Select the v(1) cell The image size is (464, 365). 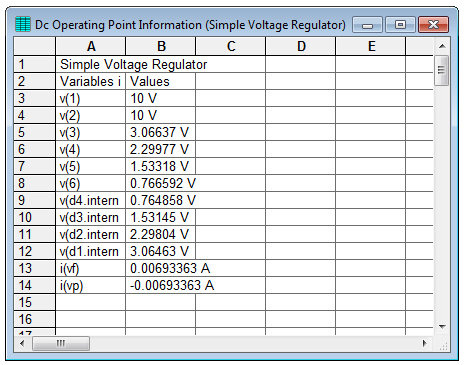[x=91, y=98]
